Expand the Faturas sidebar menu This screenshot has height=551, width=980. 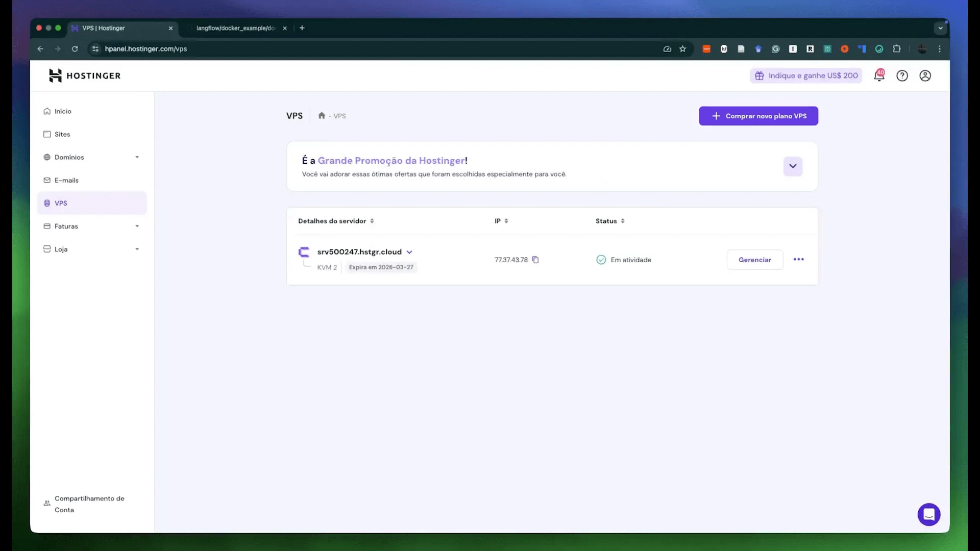pos(137,226)
